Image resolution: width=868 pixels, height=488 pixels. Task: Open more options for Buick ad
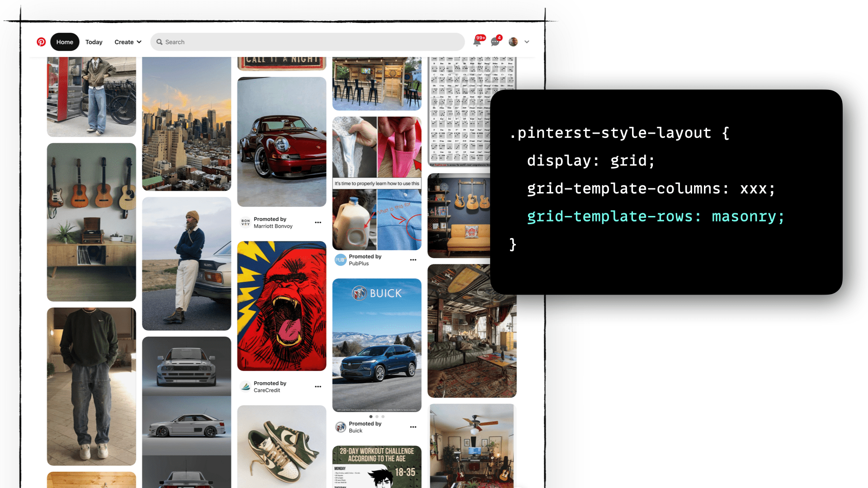pyautogui.click(x=413, y=427)
